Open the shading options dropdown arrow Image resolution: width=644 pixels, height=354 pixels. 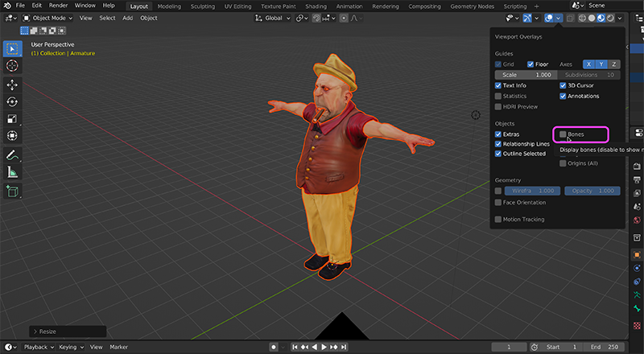click(x=620, y=18)
